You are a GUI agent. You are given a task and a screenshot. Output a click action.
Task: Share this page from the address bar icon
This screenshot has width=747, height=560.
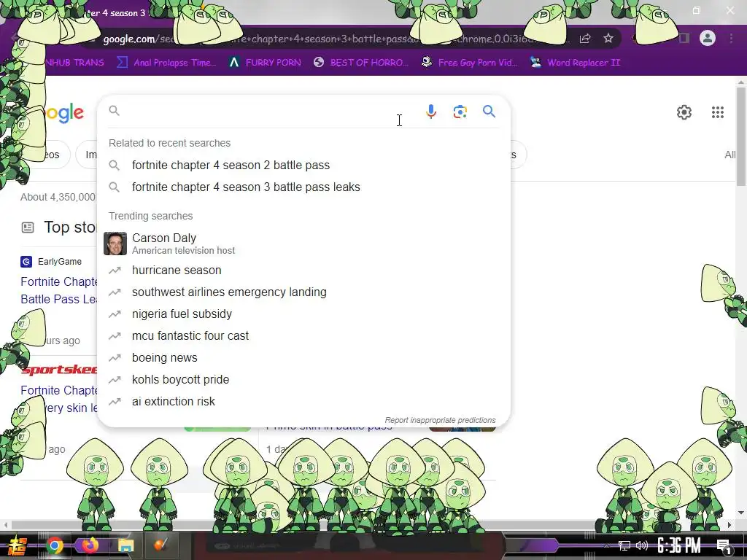click(585, 38)
